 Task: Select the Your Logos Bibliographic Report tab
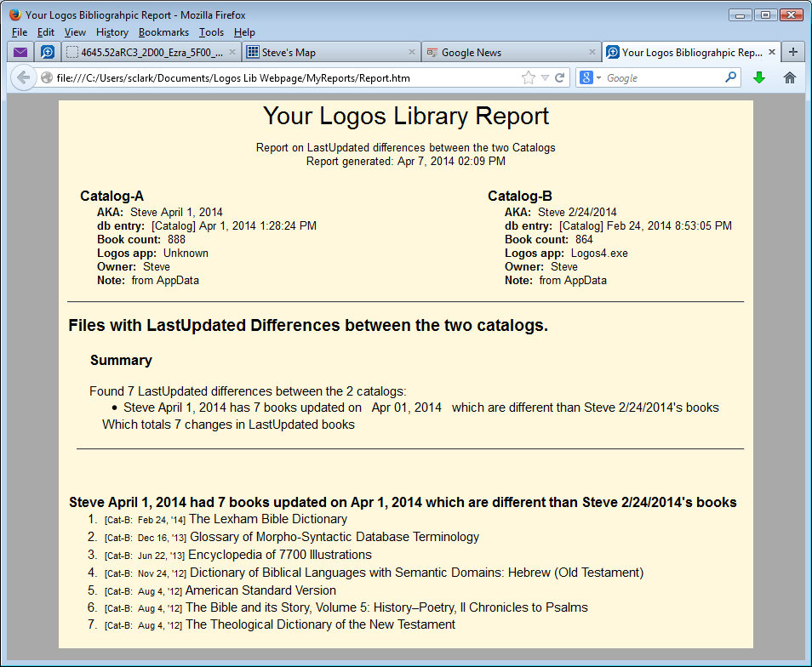tap(691, 52)
